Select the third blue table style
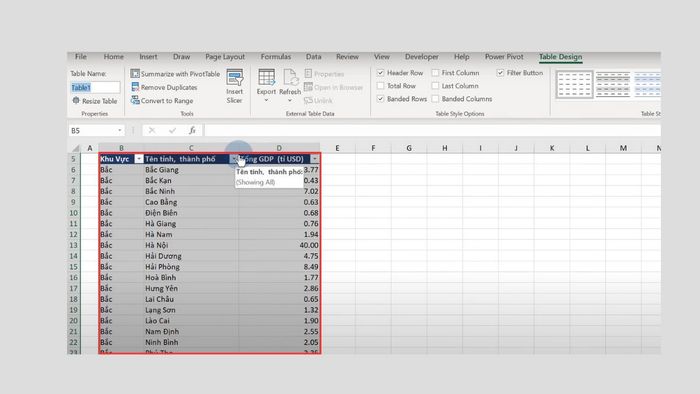 click(x=647, y=84)
